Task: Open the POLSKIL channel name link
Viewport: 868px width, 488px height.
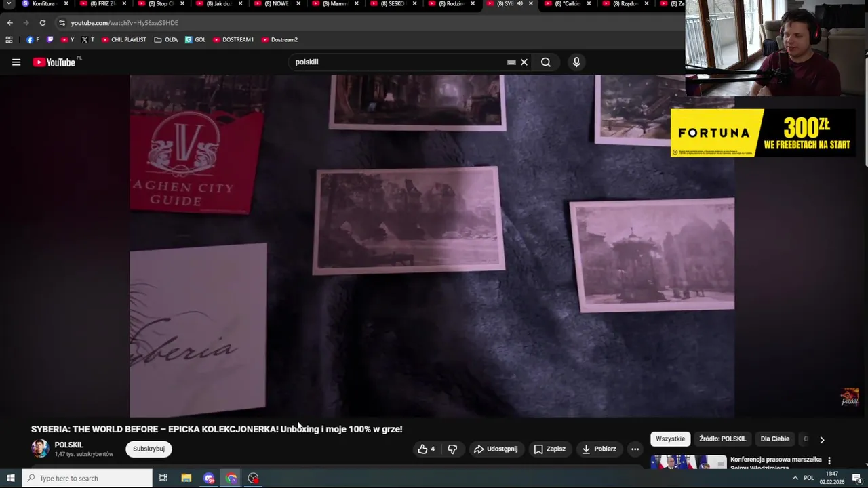Action: click(x=68, y=445)
